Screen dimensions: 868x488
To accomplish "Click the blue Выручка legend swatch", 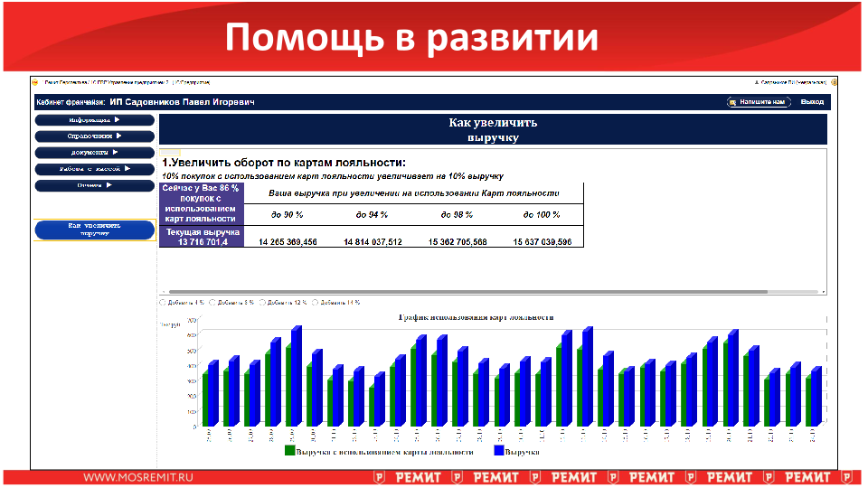I will (x=498, y=450).
